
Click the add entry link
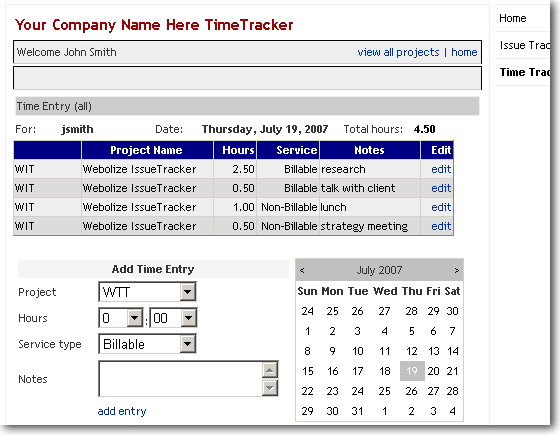click(x=122, y=411)
